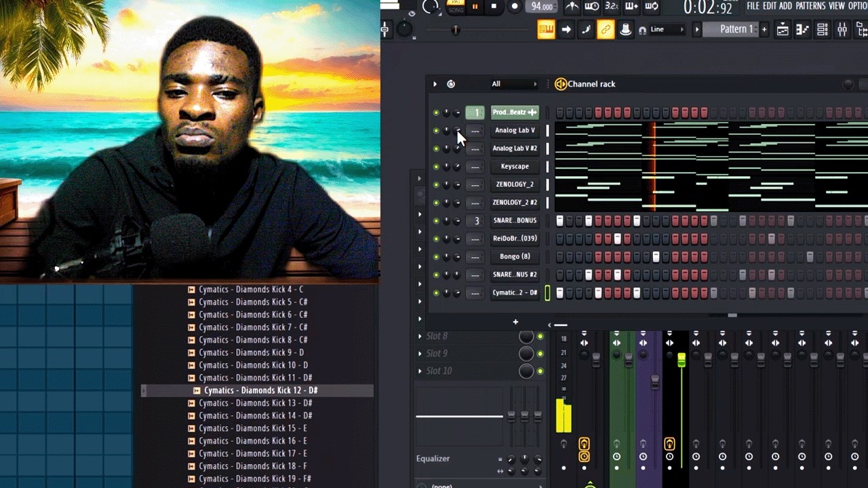Toggle overdub blend recording icon
868x488 pixels.
[x=631, y=7]
